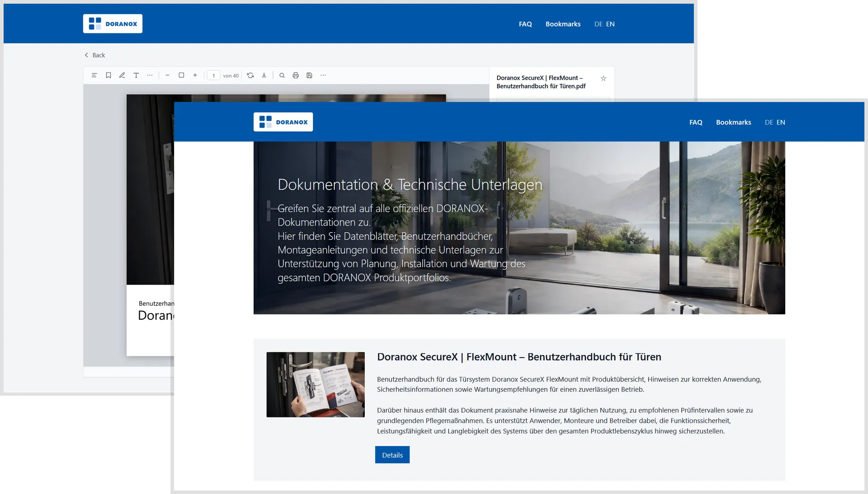Open Bookmarks in the front window header
868x494 pixels.
pos(733,122)
